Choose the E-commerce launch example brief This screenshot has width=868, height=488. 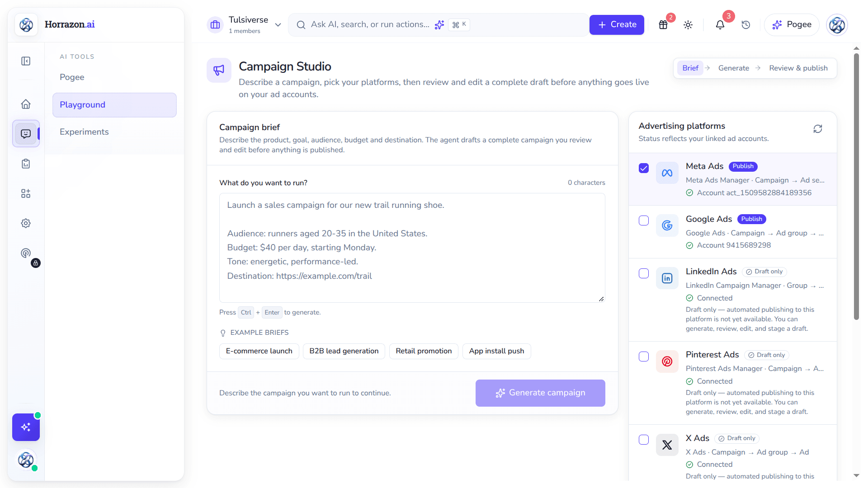[259, 351]
